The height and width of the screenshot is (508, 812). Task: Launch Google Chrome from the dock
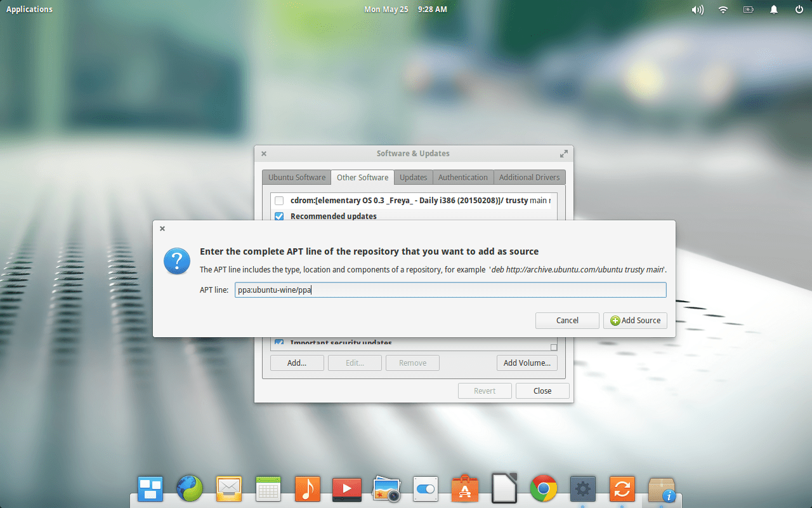[543, 488]
